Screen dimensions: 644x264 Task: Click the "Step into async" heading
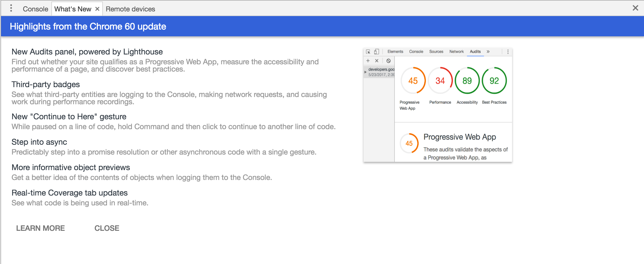(39, 142)
